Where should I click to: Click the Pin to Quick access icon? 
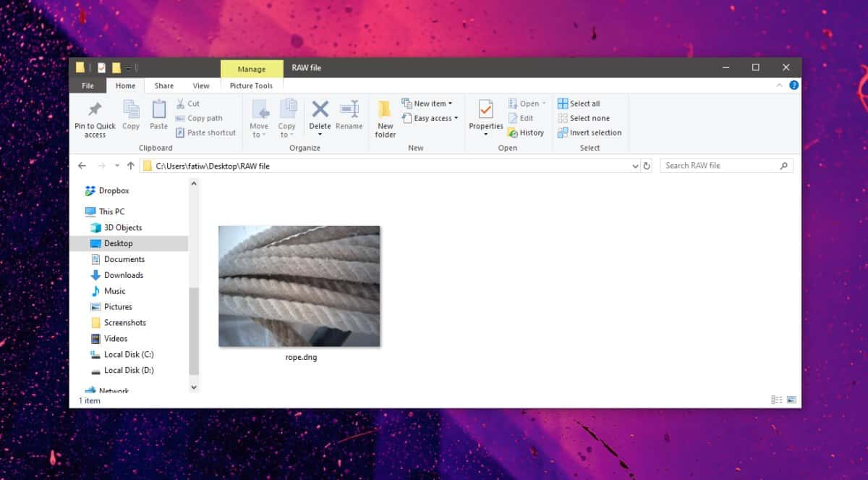tap(95, 109)
